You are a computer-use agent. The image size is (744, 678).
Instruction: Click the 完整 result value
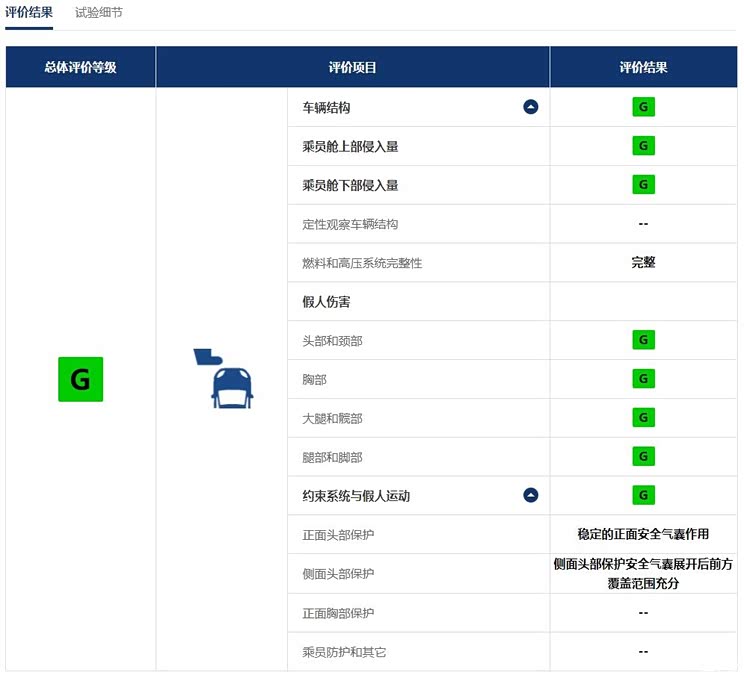[x=643, y=262]
